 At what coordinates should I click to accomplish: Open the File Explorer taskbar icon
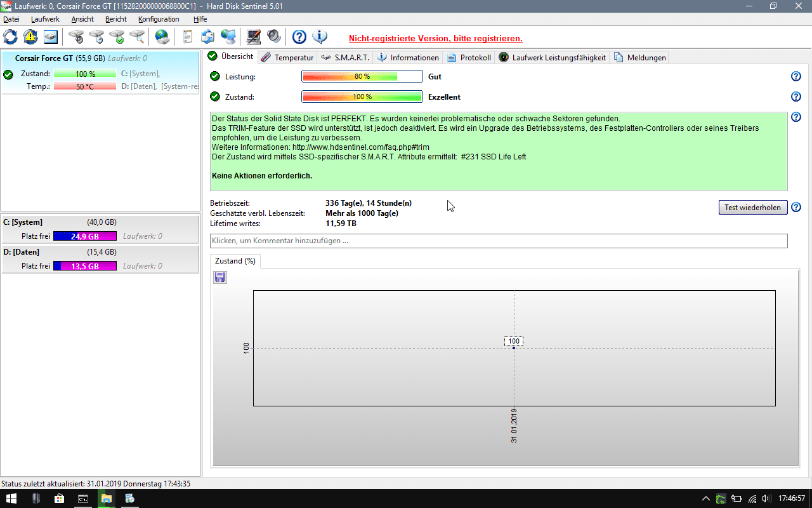[x=106, y=498]
